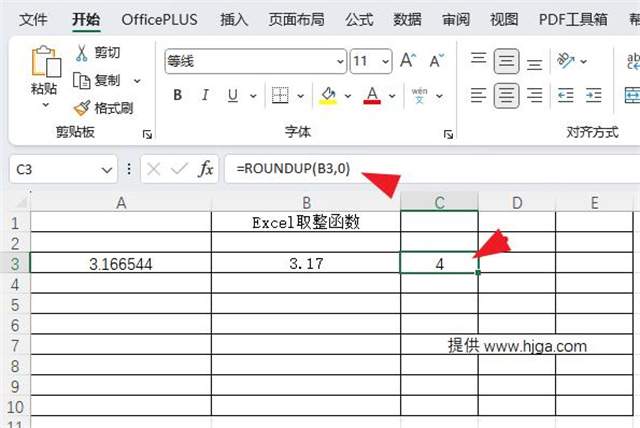The width and height of the screenshot is (640, 428).
Task: Expand the font color dropdown arrow
Action: (x=392, y=96)
